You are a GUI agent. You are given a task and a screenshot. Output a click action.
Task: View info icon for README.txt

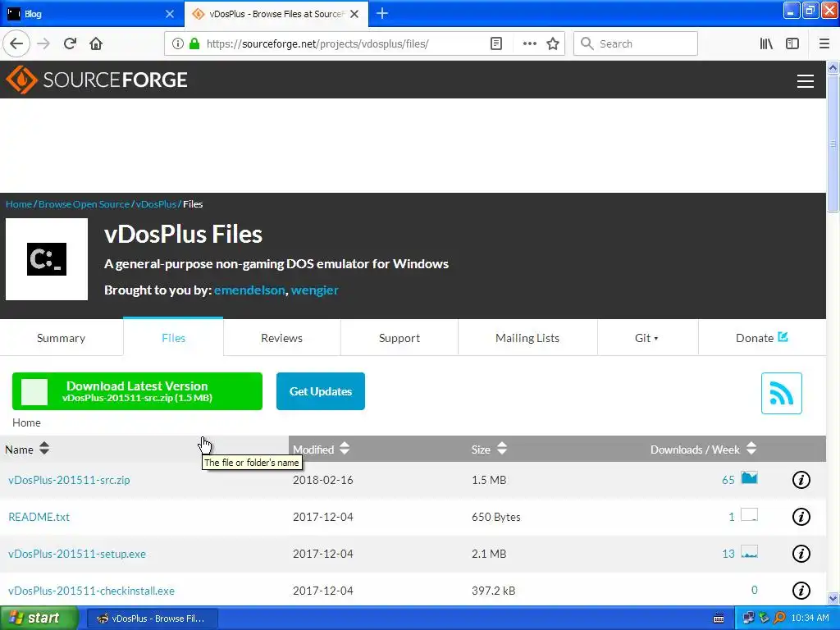[801, 517]
